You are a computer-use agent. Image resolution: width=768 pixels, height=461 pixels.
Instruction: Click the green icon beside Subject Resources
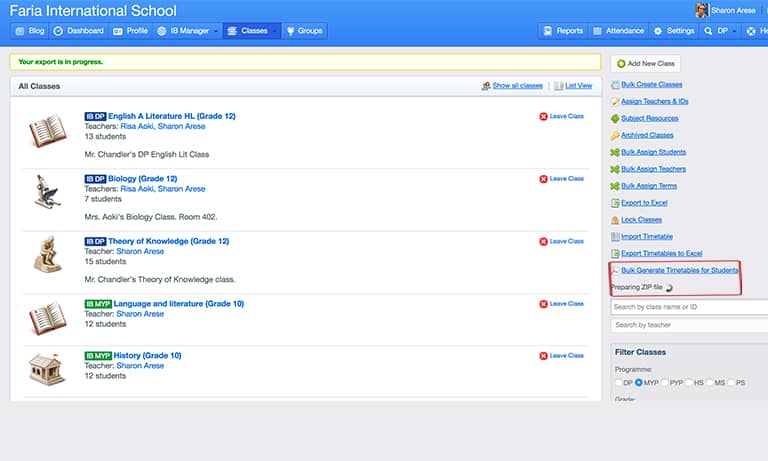615,119
